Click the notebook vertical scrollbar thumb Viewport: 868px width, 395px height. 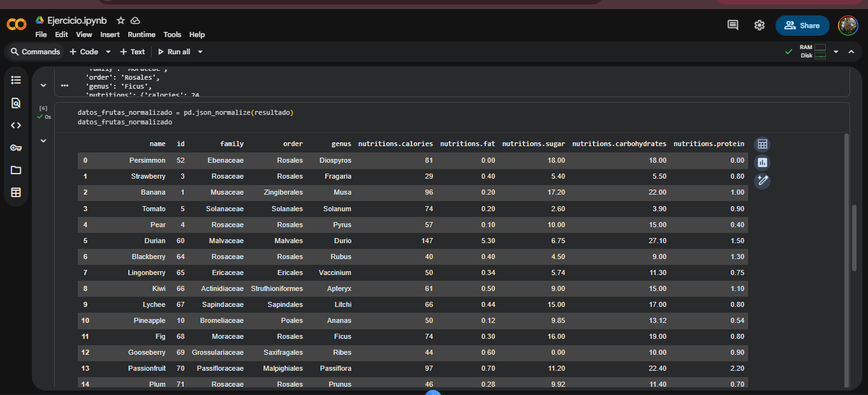[854, 237]
